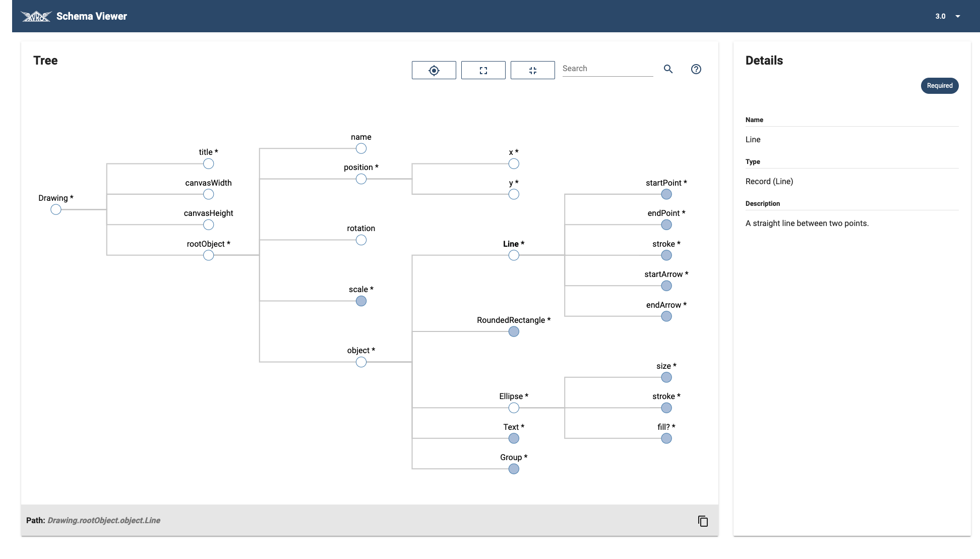980x559 pixels.
Task: Copy path using the clipboard icon
Action: pos(703,521)
